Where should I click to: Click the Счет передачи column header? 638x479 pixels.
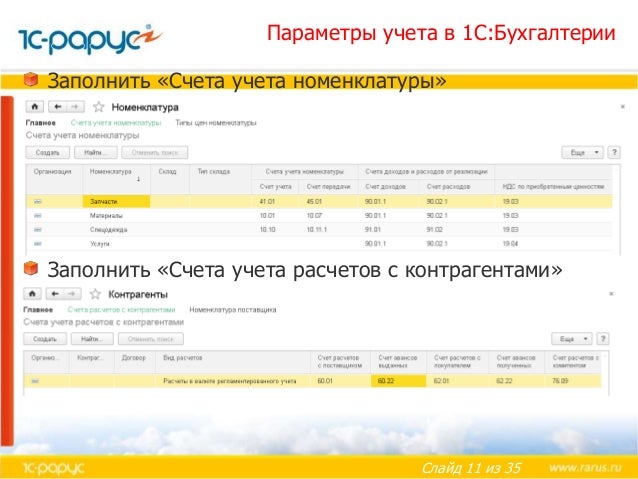pos(328,186)
